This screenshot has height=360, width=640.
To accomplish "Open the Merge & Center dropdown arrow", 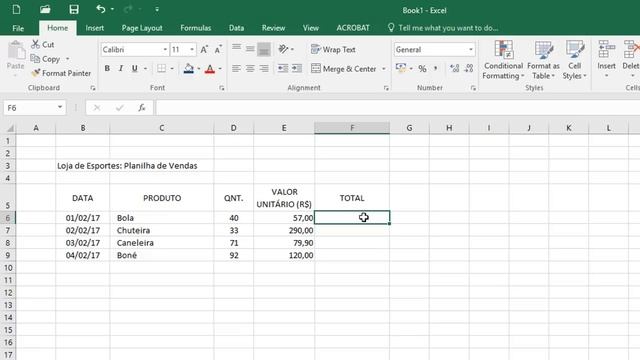I will [384, 69].
